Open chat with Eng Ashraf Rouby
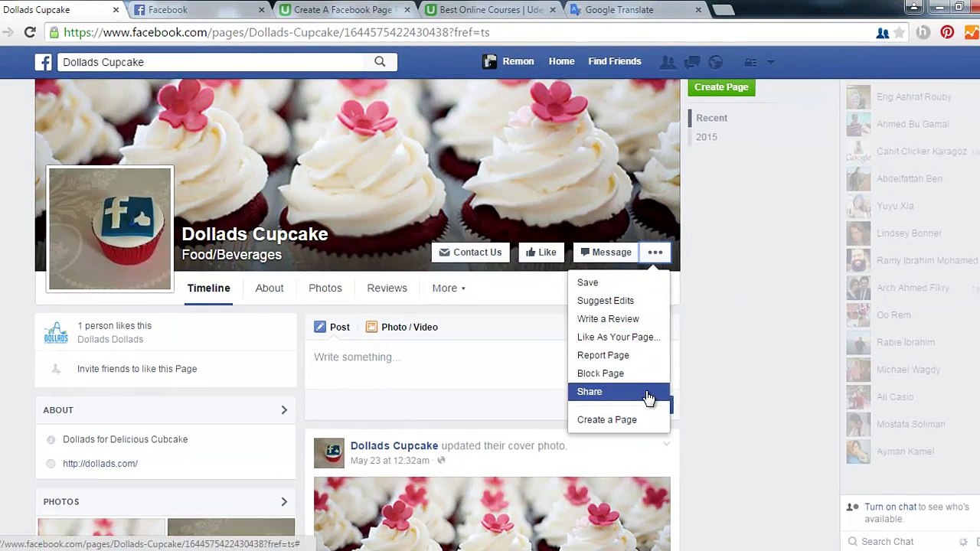 911,97
